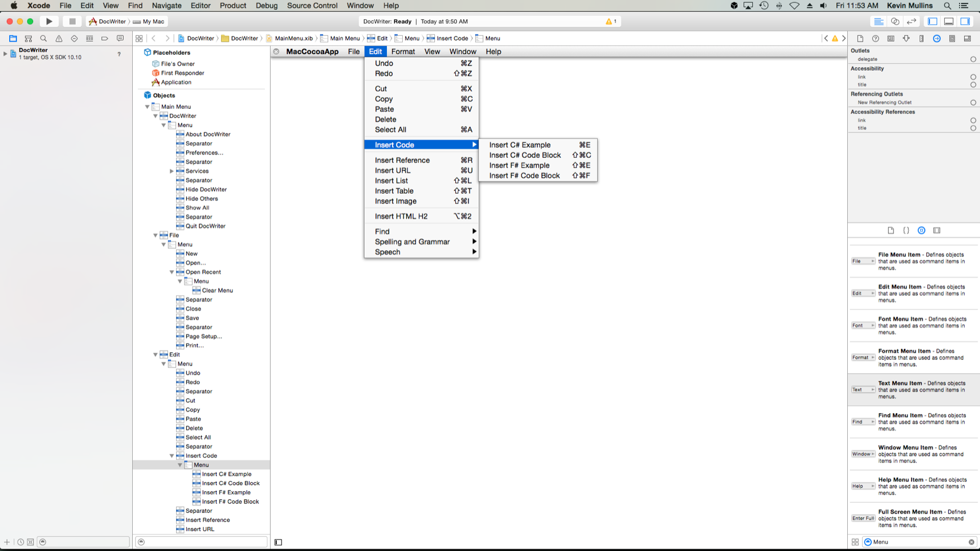Open Xcode's Source Control menu
Image resolution: width=980 pixels, height=551 pixels.
312,6
